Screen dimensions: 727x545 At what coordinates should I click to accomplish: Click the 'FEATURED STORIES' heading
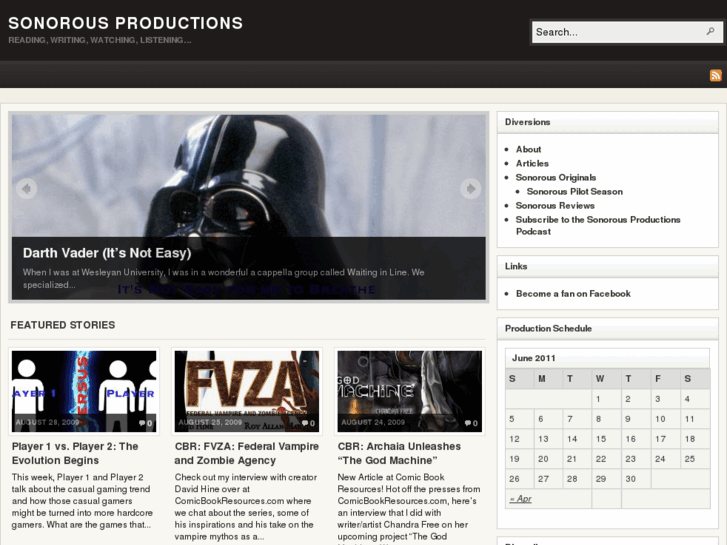63,325
